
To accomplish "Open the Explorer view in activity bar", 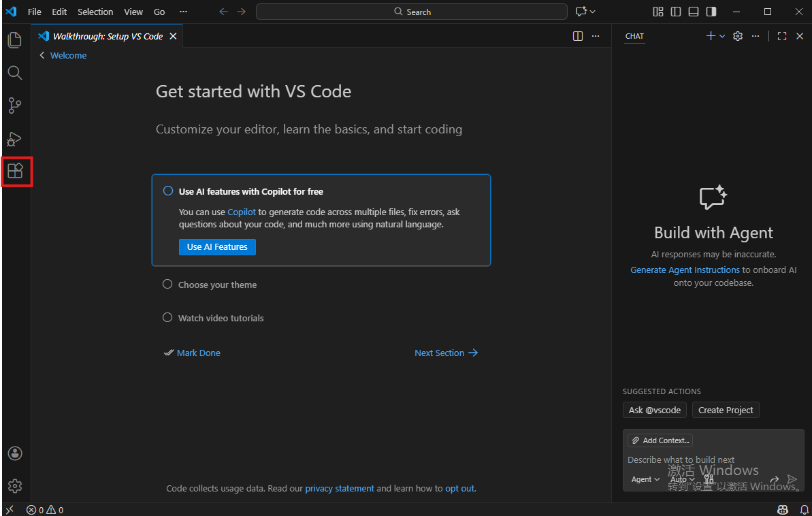I will [15, 40].
